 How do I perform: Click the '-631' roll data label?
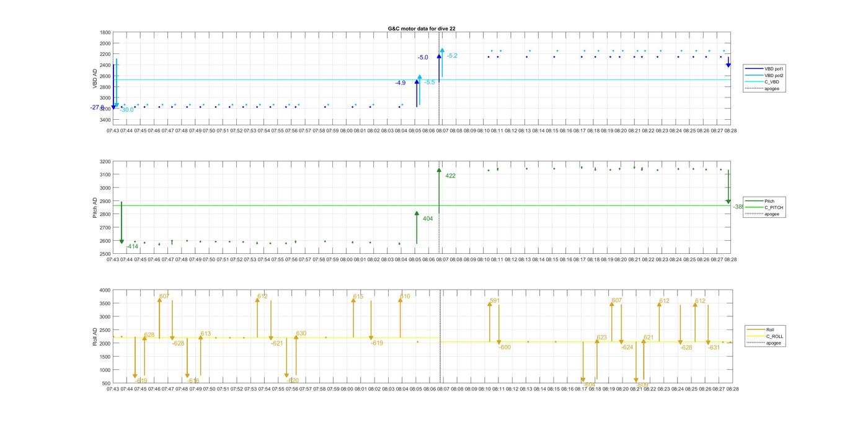(714, 348)
